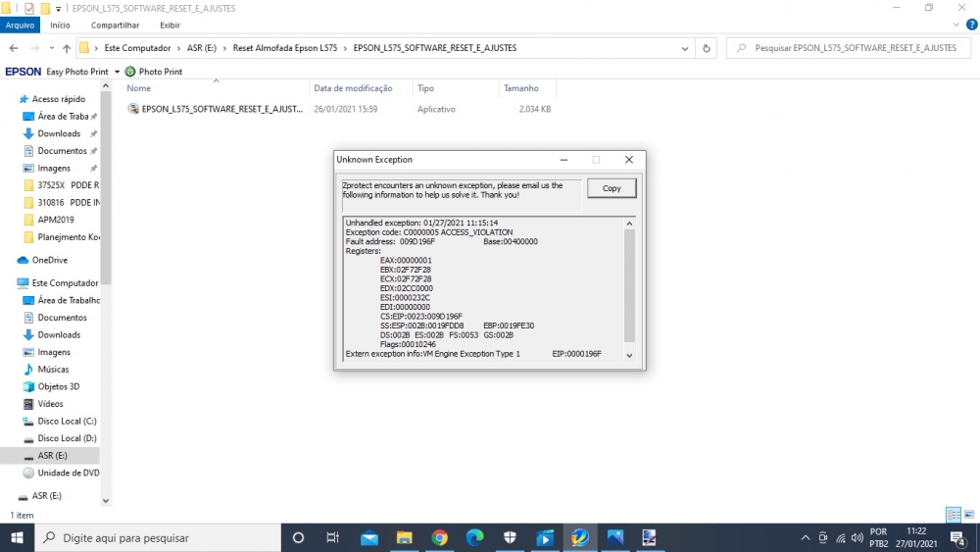The image size is (980, 552).
Task: Open the Arquivo ribbon tab
Action: tap(20, 25)
